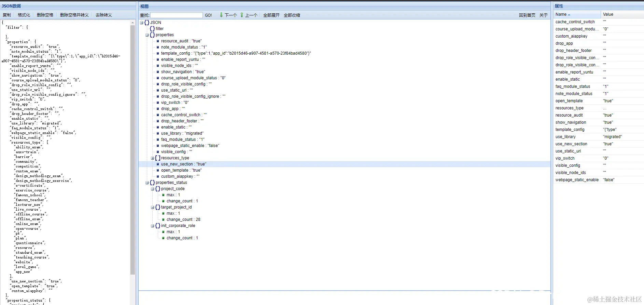Collapse the root JSON node
Viewport: 644px width, 305px height.
142,23
